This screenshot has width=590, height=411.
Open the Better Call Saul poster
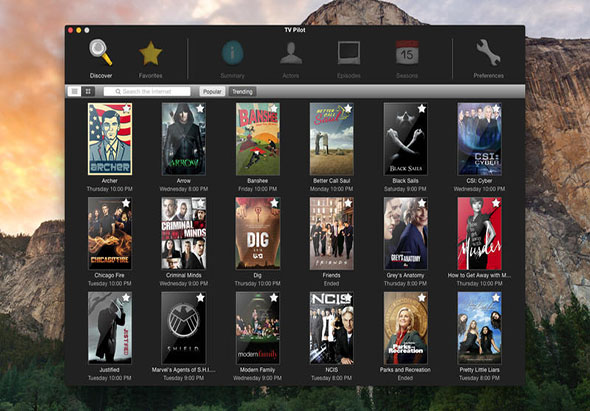coord(331,139)
